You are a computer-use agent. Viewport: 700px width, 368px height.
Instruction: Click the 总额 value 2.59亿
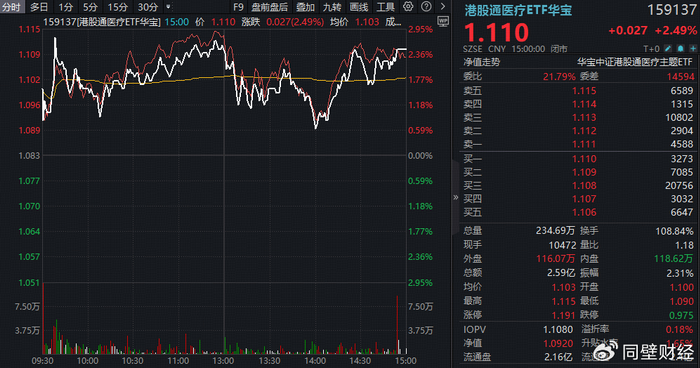561,273
